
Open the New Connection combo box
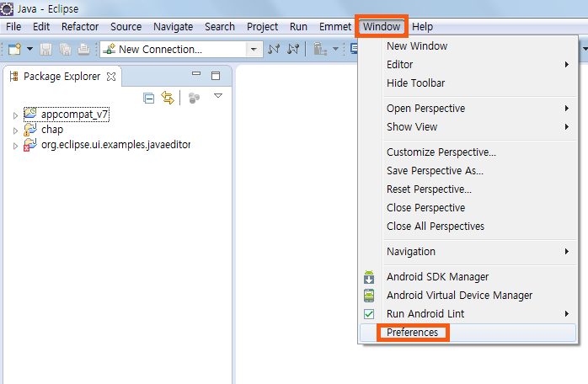point(181,49)
